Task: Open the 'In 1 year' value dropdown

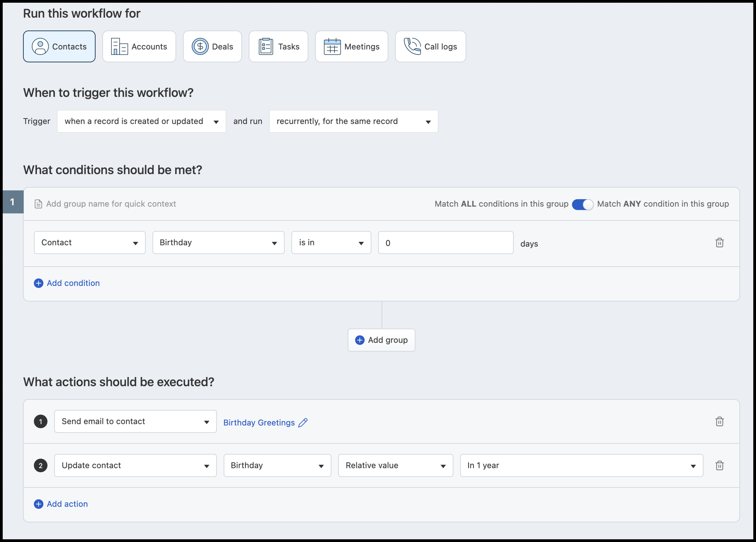Action: point(581,465)
